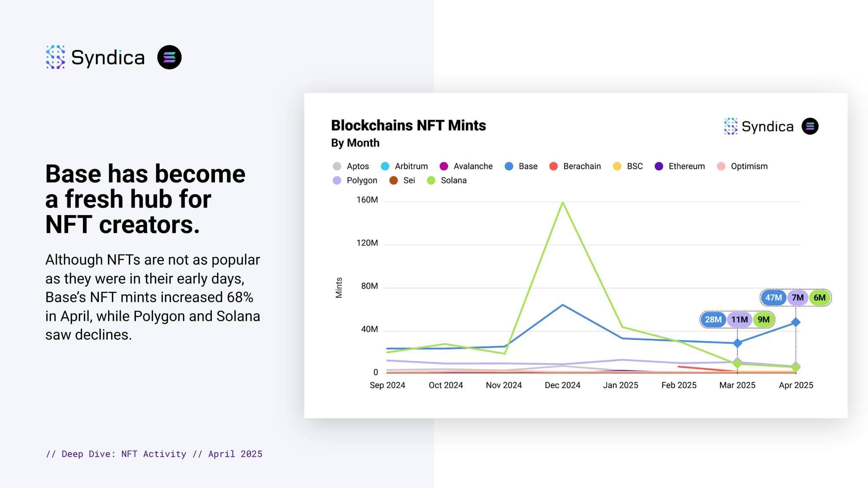Viewport: 868px width, 488px height.
Task: Select the Berachain red legend dot
Action: coord(553,166)
